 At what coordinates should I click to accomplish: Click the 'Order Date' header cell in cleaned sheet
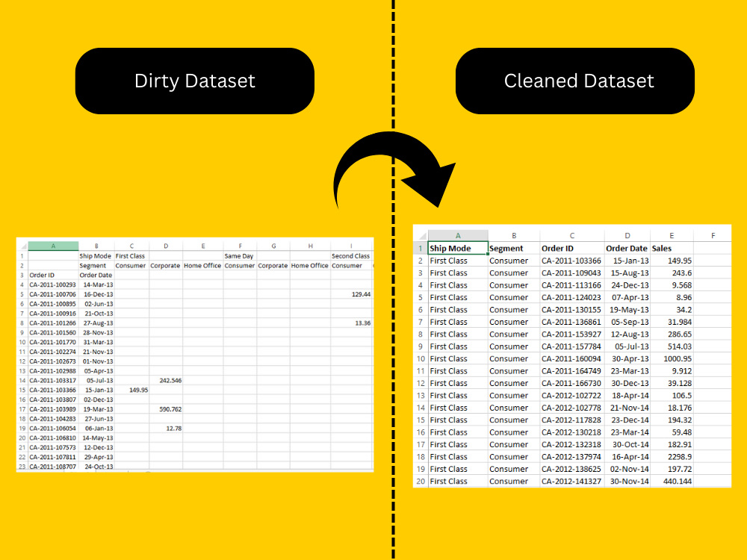pos(627,248)
